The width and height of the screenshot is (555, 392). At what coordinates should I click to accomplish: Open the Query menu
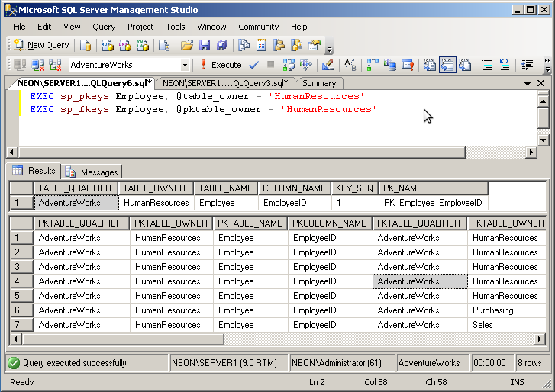tap(104, 27)
